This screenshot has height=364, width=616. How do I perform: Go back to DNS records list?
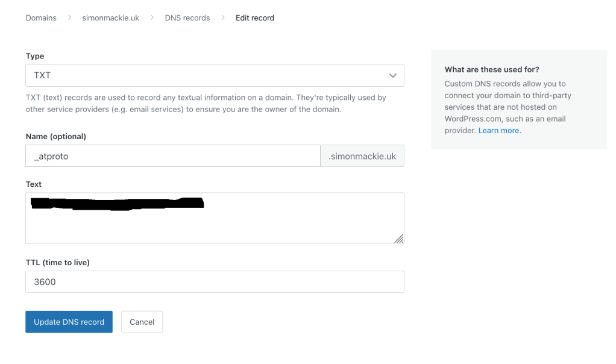(x=187, y=17)
